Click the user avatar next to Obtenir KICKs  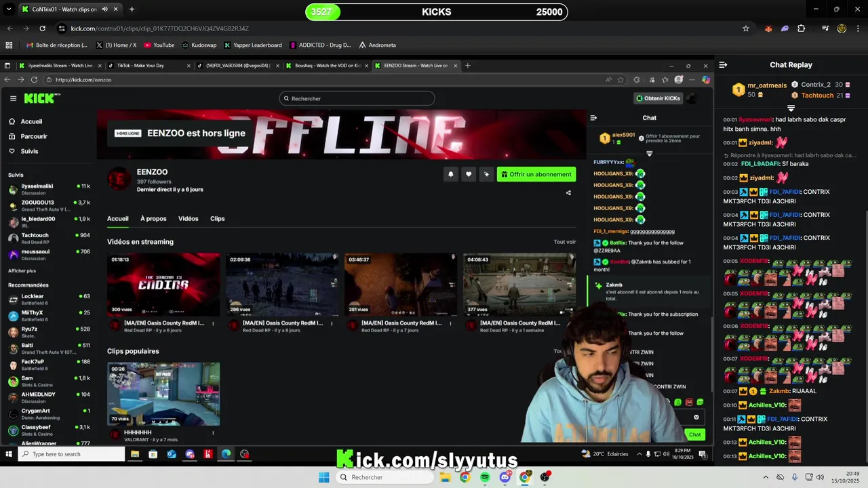tap(691, 98)
